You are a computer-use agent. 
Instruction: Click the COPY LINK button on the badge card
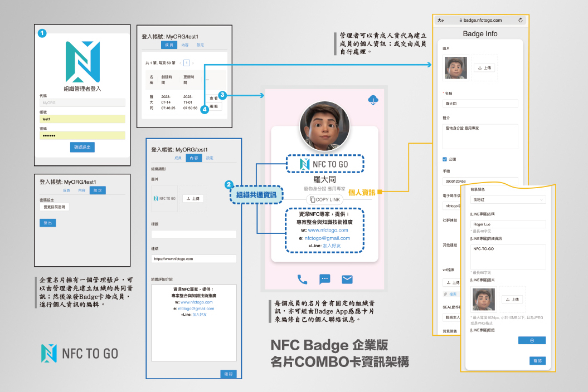(x=325, y=200)
